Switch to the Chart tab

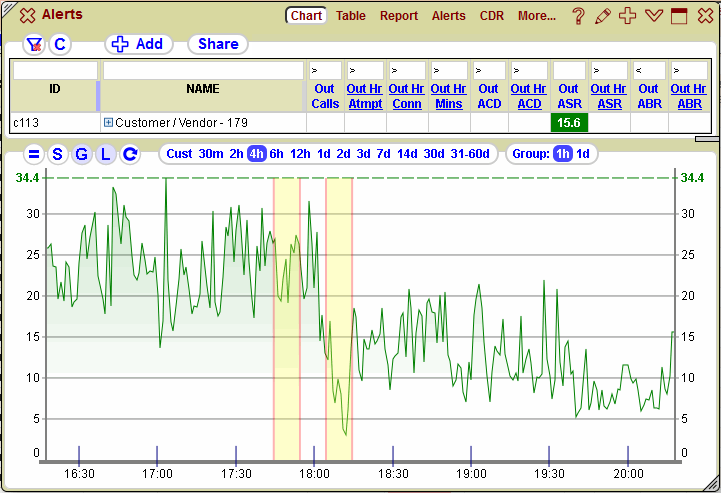pos(306,16)
